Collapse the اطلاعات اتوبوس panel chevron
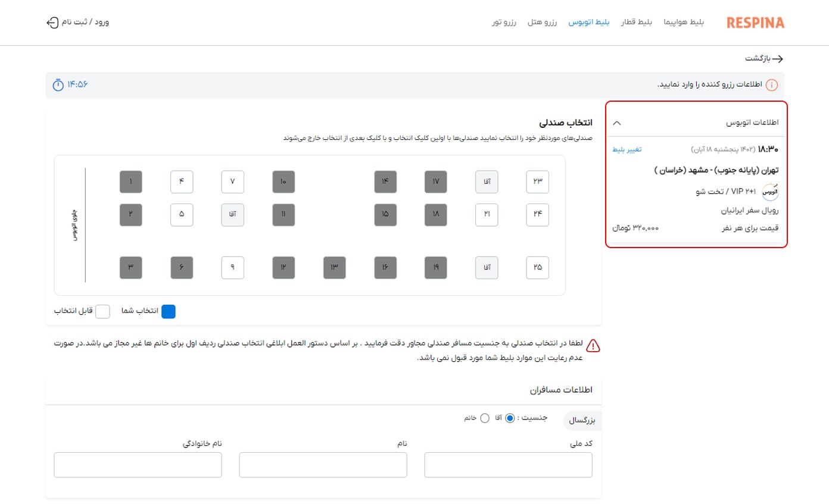 coord(618,123)
